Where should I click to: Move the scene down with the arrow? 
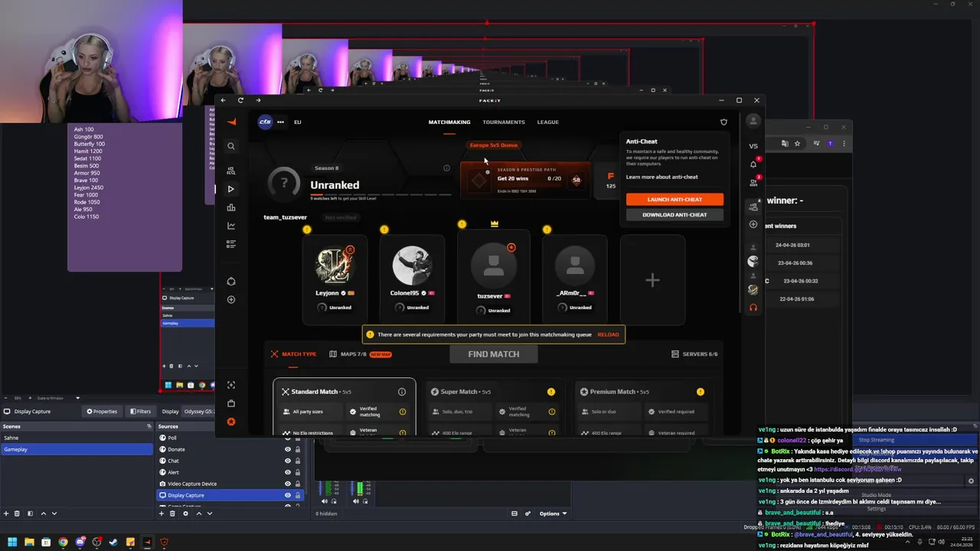point(54,514)
